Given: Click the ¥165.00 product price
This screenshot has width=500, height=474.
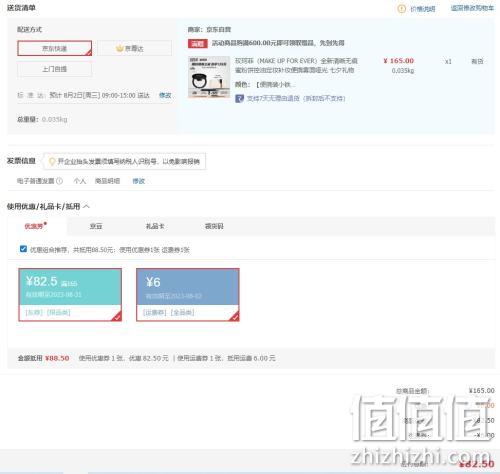Looking at the screenshot, I should [398, 61].
